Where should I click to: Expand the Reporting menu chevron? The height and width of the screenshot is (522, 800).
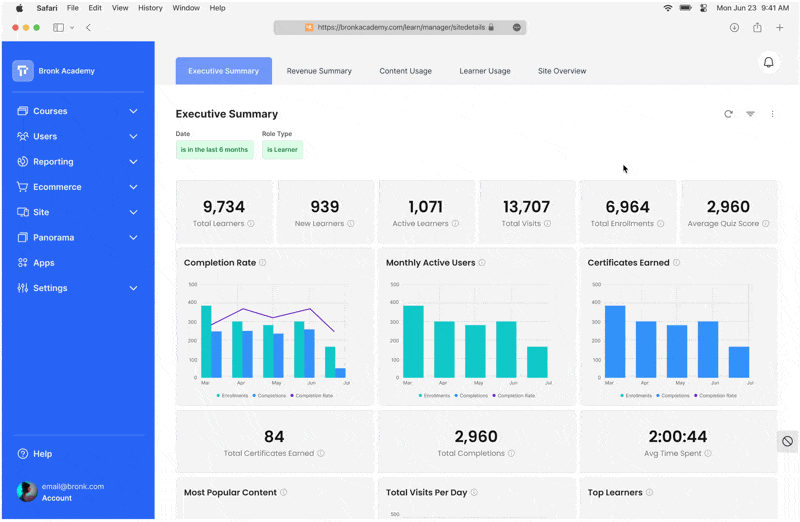[133, 162]
